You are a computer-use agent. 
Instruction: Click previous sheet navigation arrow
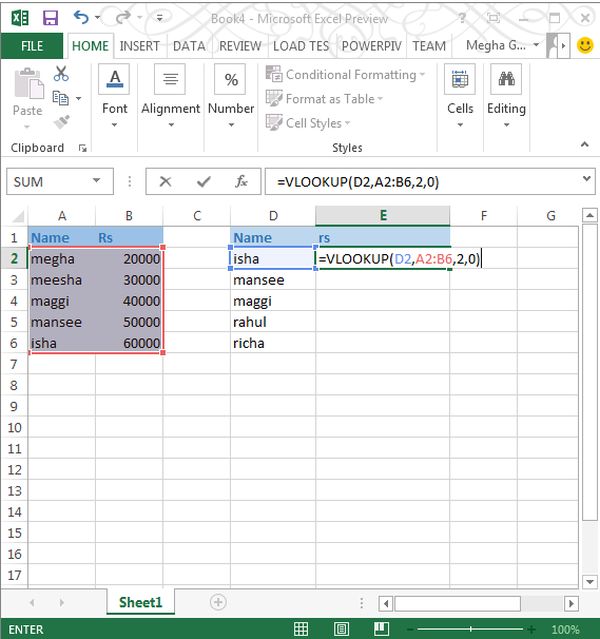tap(32, 602)
